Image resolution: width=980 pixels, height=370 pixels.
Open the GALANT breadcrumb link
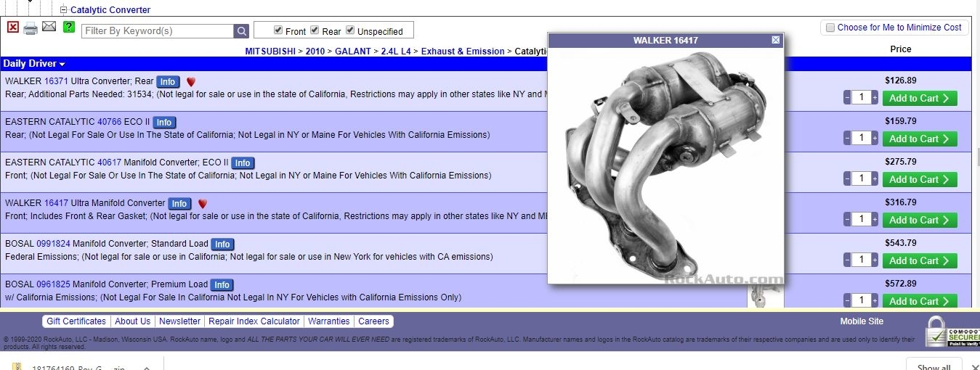click(x=353, y=52)
